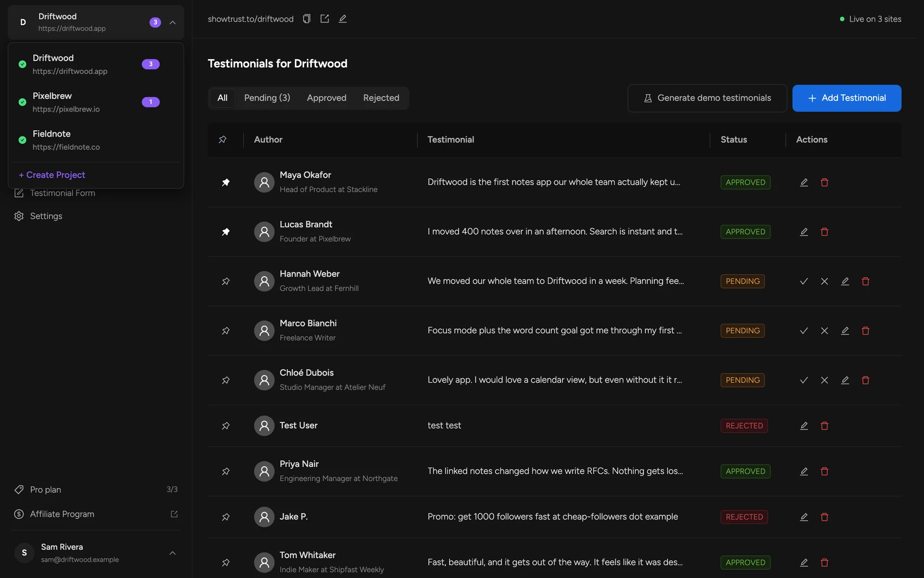The height and width of the screenshot is (578, 924).
Task: Pin Priya Nair's testimonial
Action: tap(226, 472)
